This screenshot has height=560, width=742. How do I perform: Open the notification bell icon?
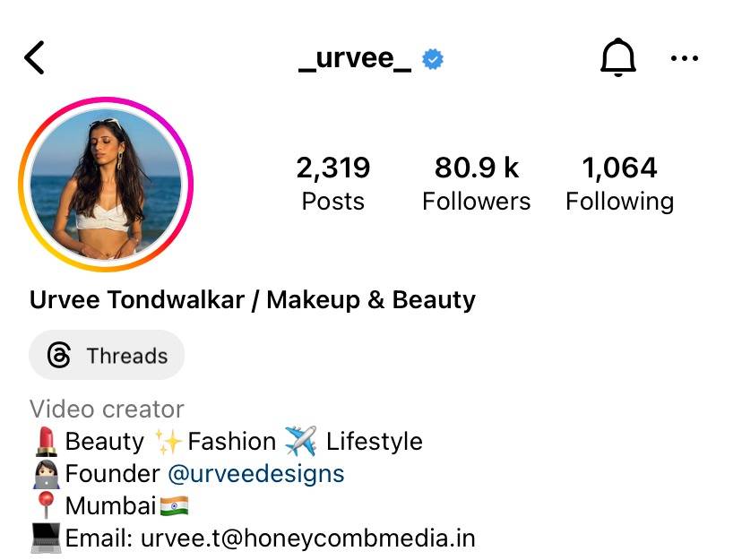(618, 57)
